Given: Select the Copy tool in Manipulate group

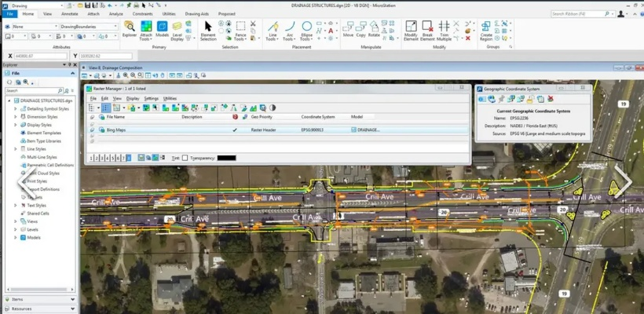Looking at the screenshot, I should [360, 29].
